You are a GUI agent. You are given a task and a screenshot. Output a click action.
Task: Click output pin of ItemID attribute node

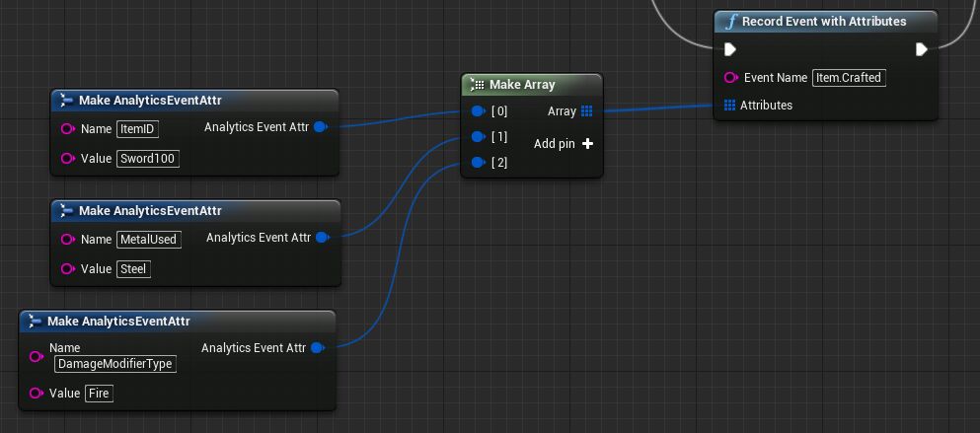coord(321,127)
